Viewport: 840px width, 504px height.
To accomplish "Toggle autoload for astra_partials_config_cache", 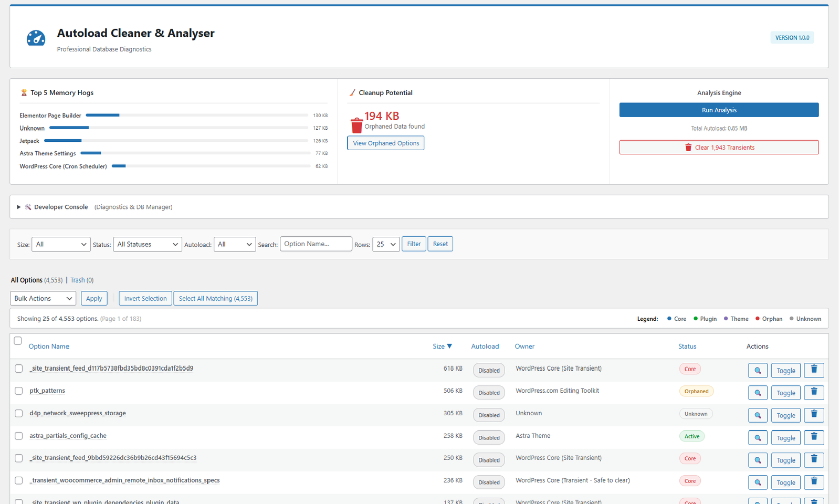I will click(785, 437).
